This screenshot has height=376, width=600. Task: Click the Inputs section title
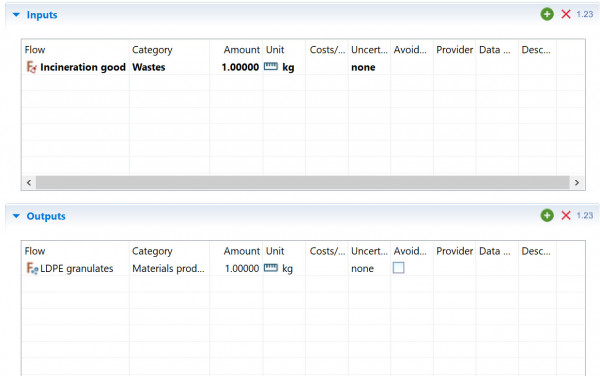pos(42,15)
